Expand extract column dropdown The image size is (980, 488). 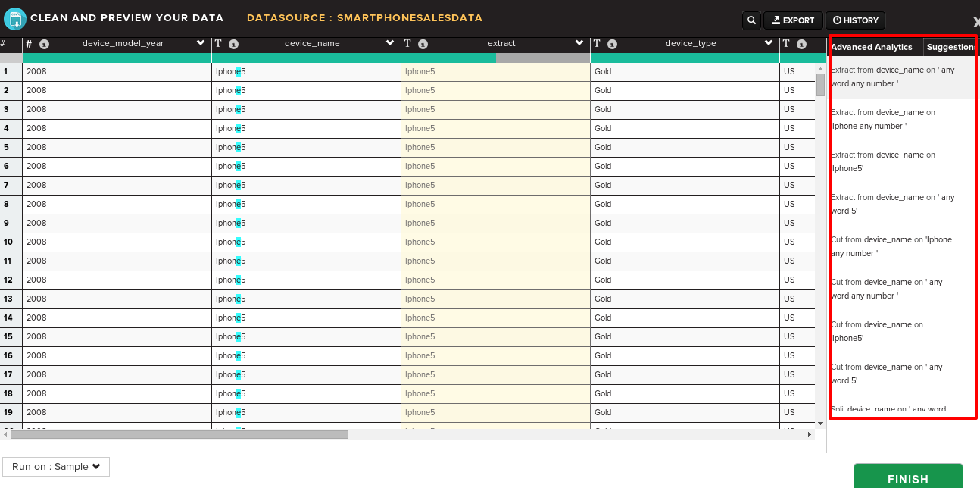[x=579, y=43]
